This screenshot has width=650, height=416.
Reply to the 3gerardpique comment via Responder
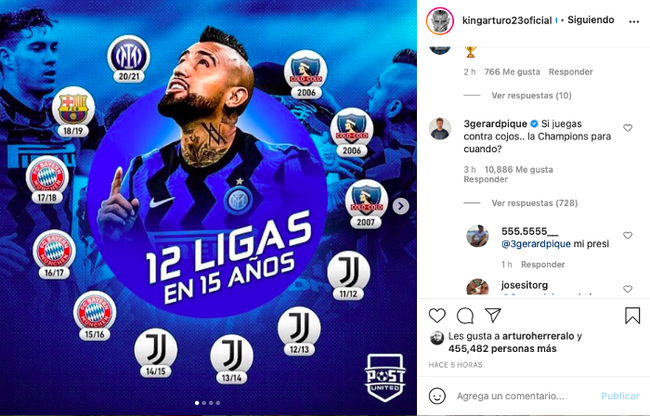485,179
